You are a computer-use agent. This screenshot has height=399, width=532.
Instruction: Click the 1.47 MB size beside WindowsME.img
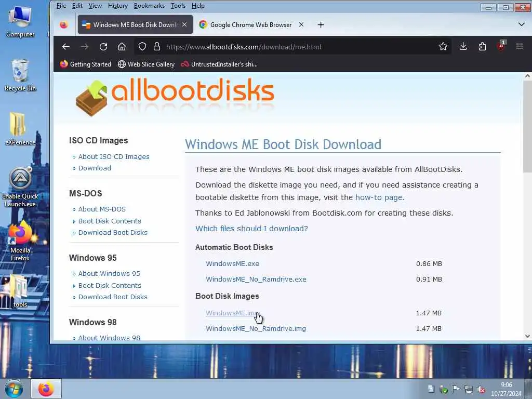[x=429, y=313]
